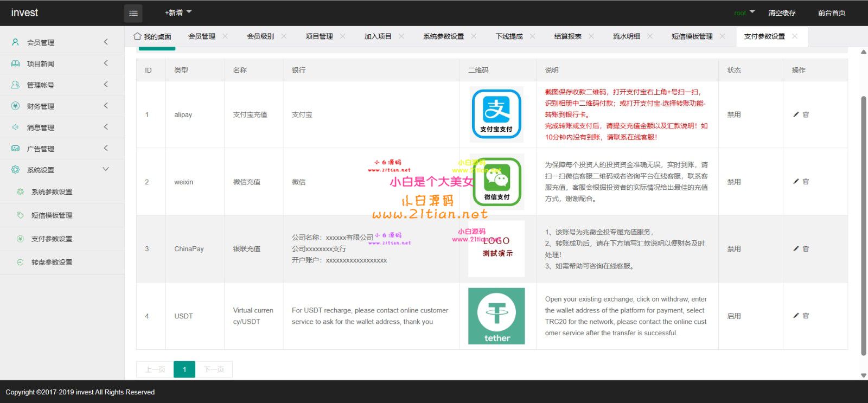Click the 管理帐号 sidebar icon
Viewport: 868px width, 403px height.
tap(15, 85)
